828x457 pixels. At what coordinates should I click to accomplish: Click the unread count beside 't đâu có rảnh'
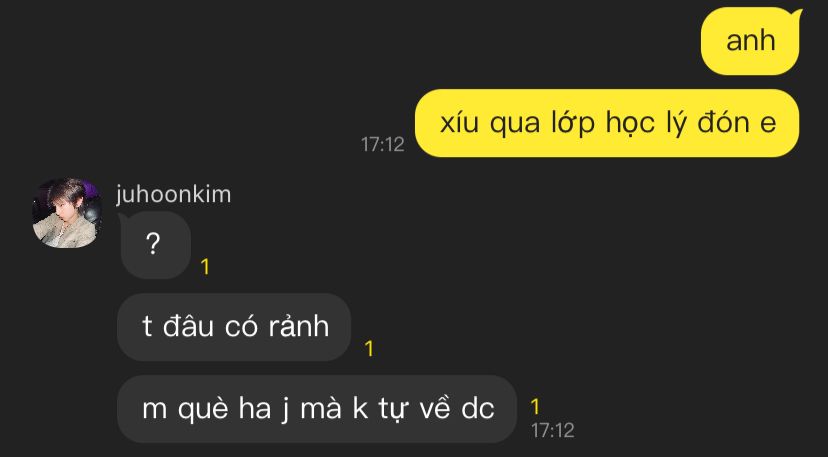[369, 349]
